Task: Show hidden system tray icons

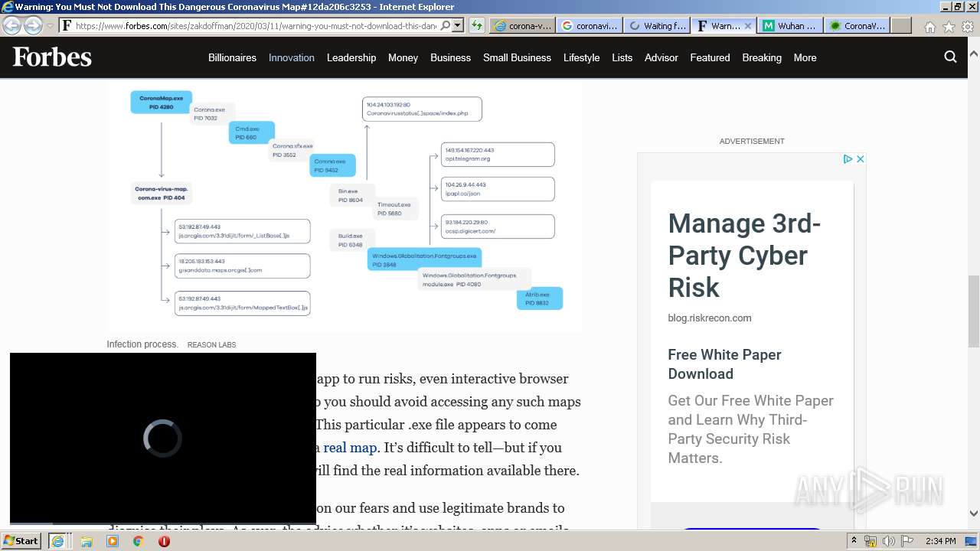Action: click(x=854, y=541)
